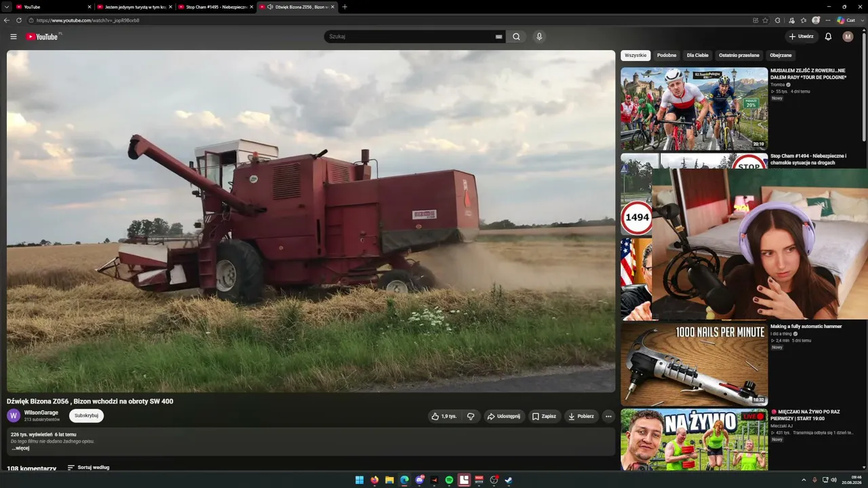Viewport: 868px width, 488px height.
Task: Subscribe to WilsonGarage with Subskrybuj
Action: click(x=86, y=415)
